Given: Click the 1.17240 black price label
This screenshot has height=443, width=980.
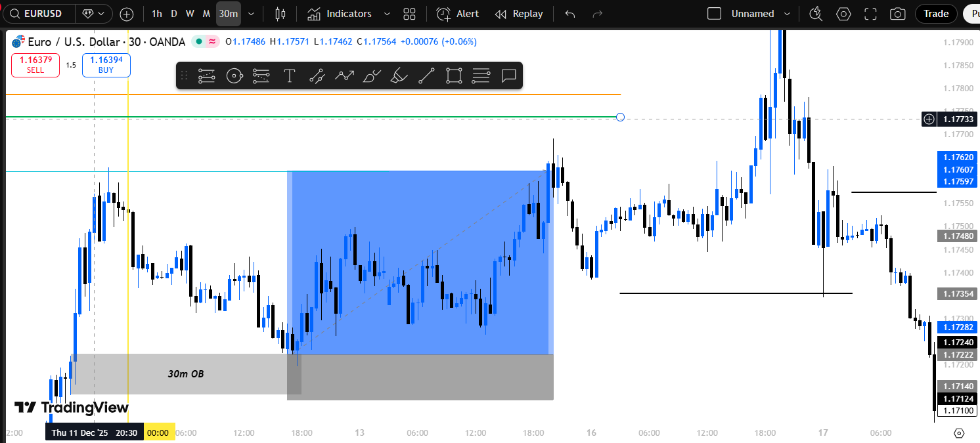Looking at the screenshot, I should tap(958, 342).
